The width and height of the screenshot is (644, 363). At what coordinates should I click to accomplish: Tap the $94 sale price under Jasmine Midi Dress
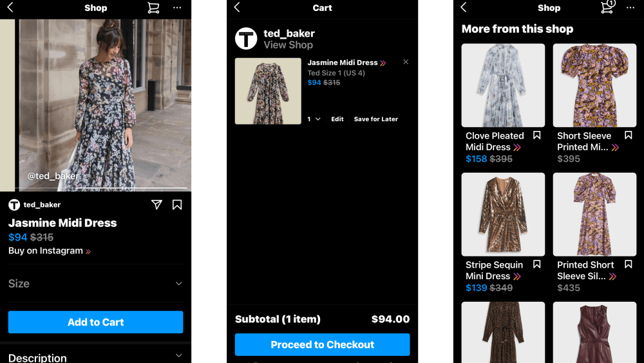[17, 237]
